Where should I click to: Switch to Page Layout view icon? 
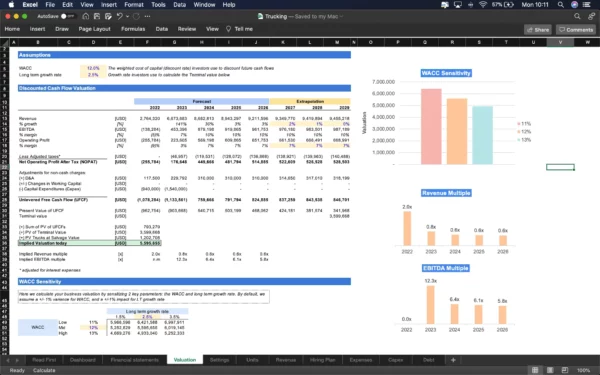point(550,370)
